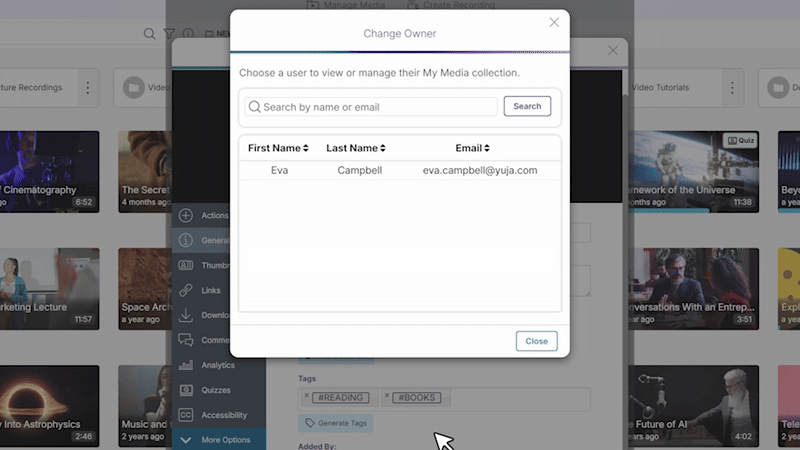Screen dimensions: 800x450
Task: Select the Thumbnails icon in the sidebar
Action: click(186, 265)
